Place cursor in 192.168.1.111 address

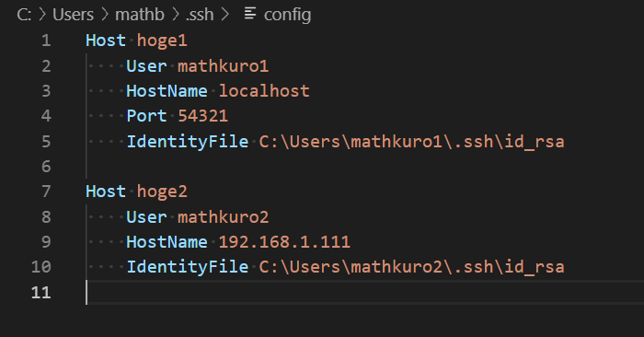tap(284, 241)
